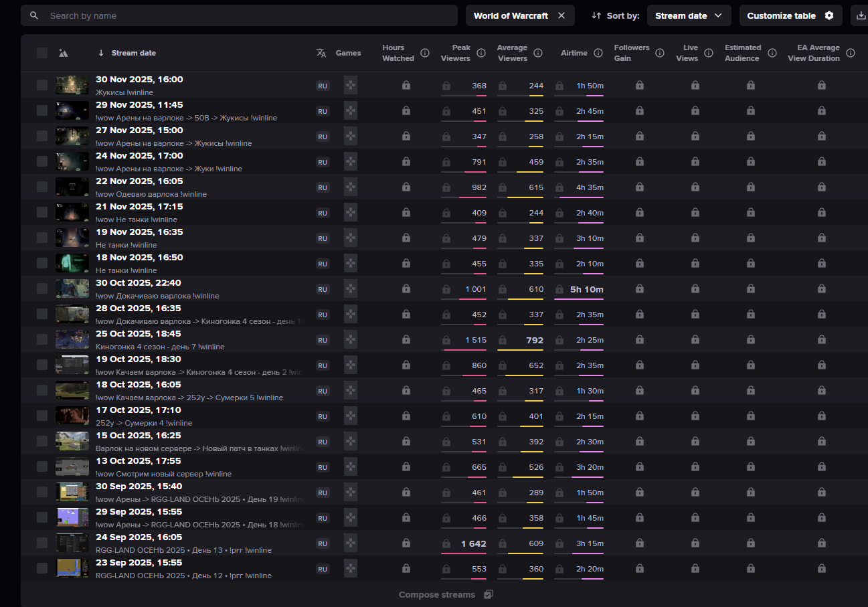Click Hours Watched lock icon for 22 Nov stream

coord(406,187)
